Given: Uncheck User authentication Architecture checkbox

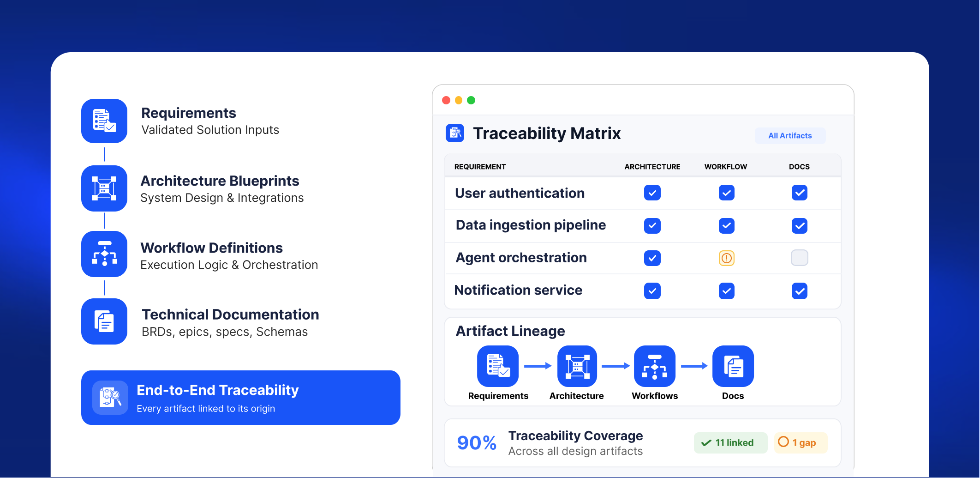Looking at the screenshot, I should tap(652, 193).
